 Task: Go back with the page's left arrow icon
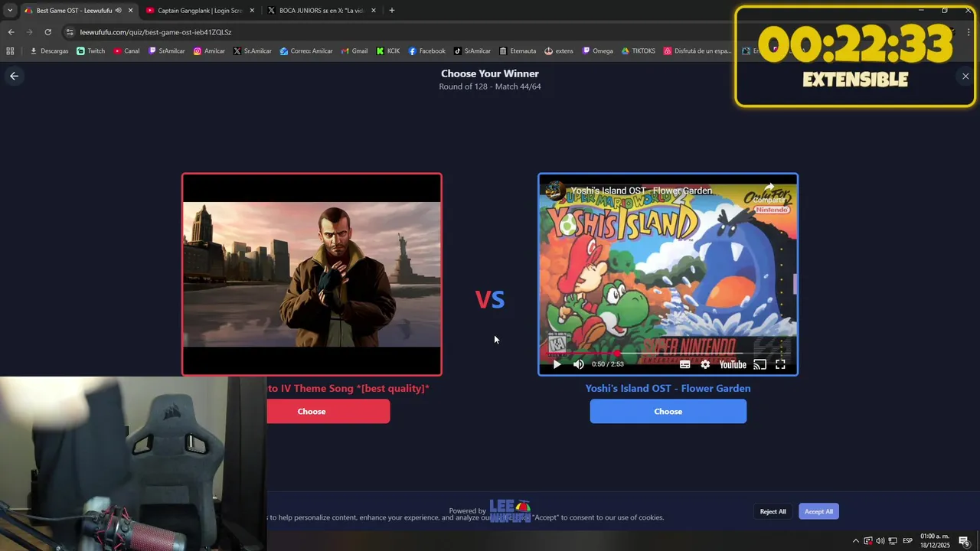tap(14, 76)
